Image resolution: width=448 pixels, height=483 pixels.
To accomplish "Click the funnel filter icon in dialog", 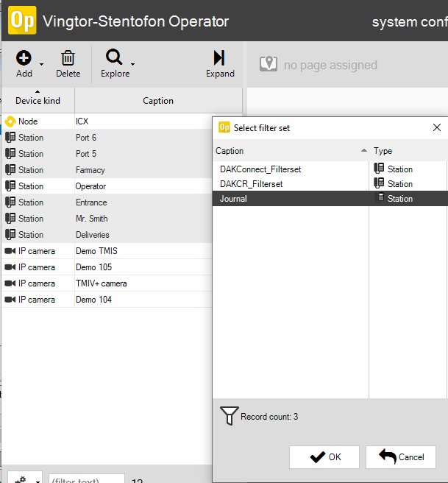I will point(230,417).
